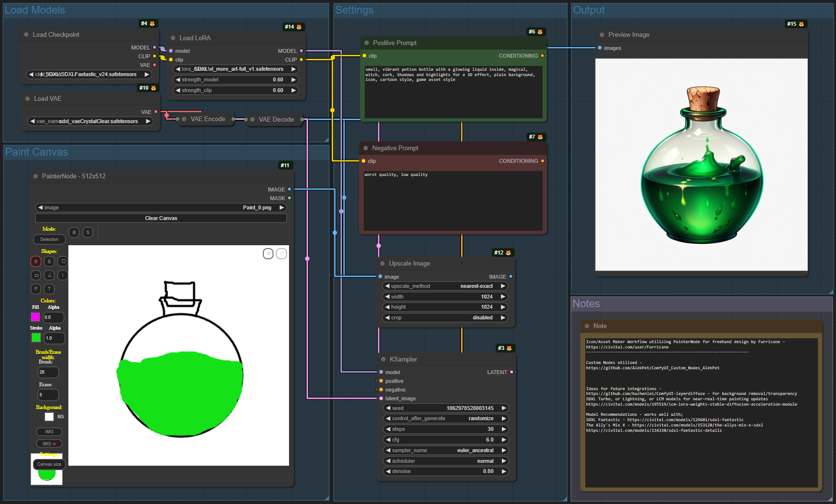Switch to Selection mode in PainterNode
836x504 pixels.
[x=49, y=239]
